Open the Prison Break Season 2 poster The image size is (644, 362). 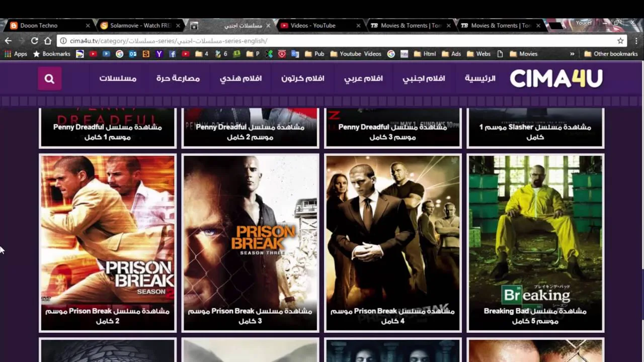point(108,243)
